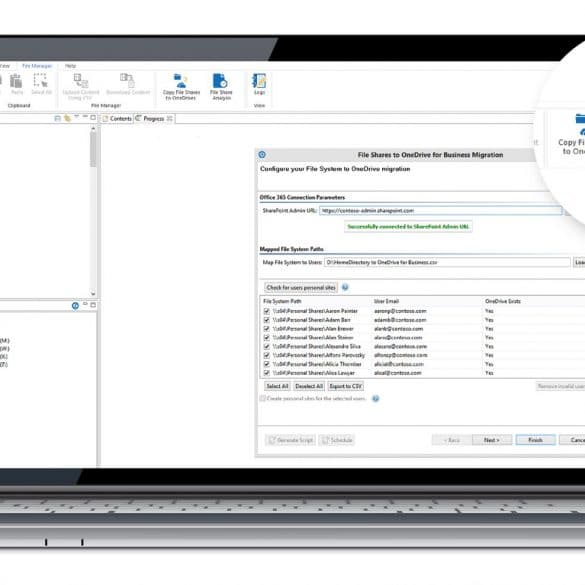This screenshot has width=585, height=585.
Task: Uncheck the Alan Steiner file share row
Action: pos(266,338)
